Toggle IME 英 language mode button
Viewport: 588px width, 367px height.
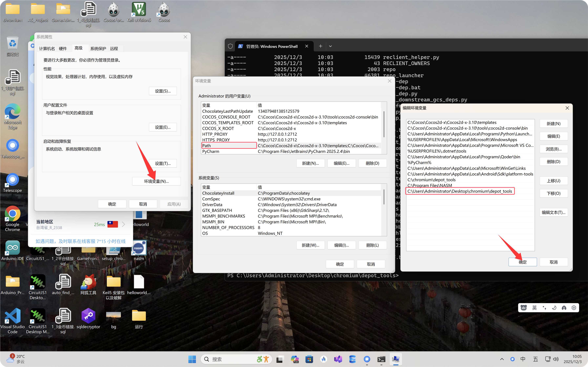534,308
